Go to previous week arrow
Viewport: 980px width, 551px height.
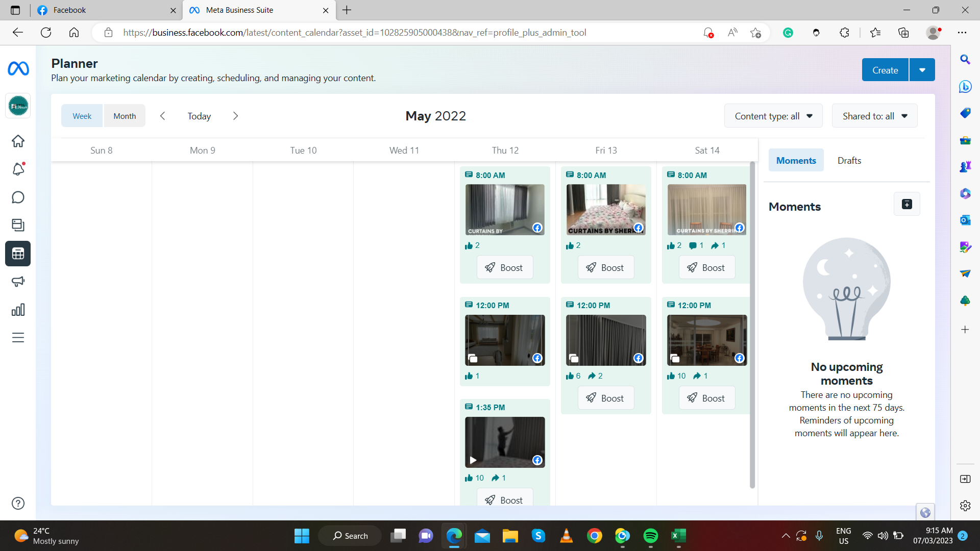click(163, 116)
